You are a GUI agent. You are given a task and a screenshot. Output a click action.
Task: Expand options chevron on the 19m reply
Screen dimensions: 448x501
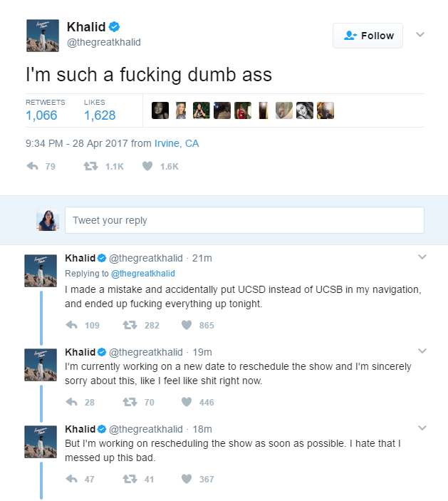tap(422, 351)
